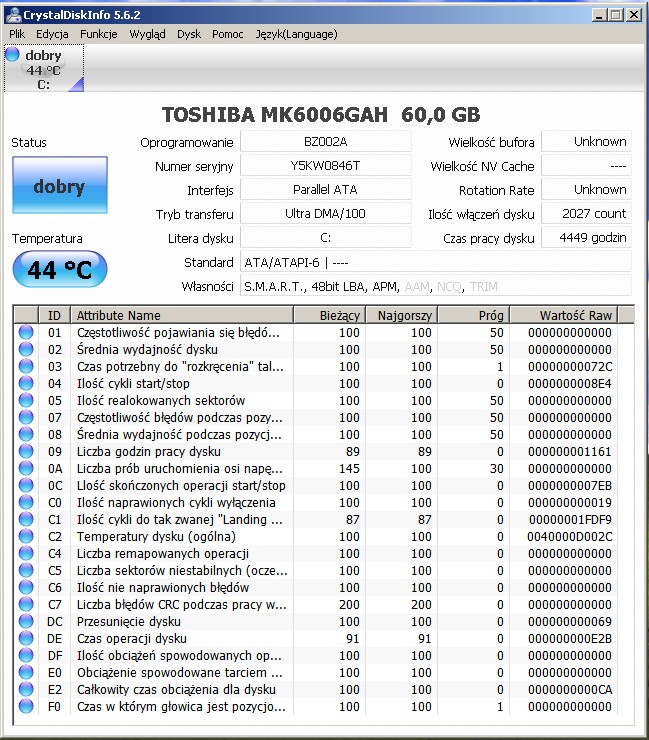Screen dimensions: 649x740
Task: Click the Parallel ATA interface field
Action: click(x=326, y=190)
